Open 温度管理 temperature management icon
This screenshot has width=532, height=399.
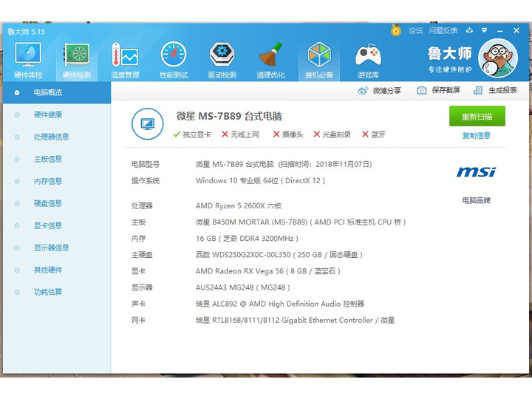point(125,54)
